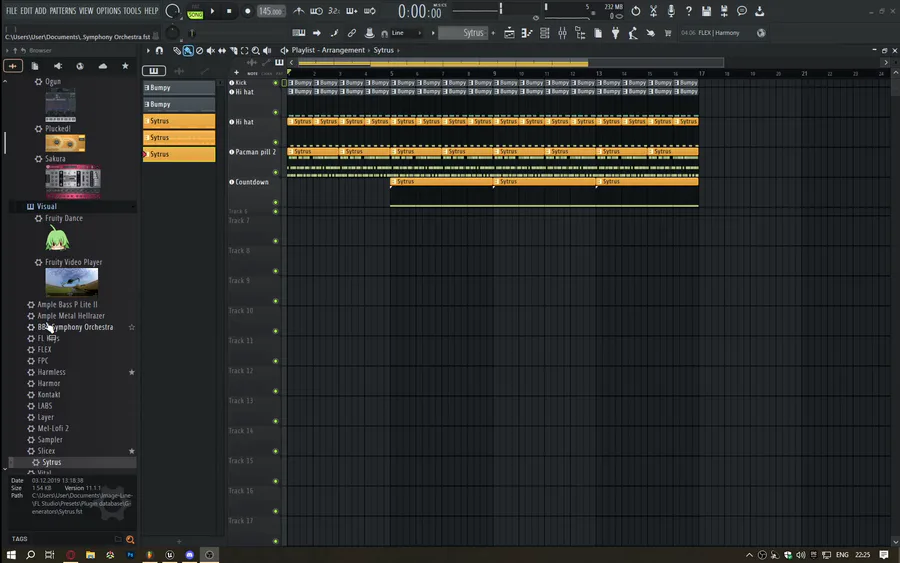Screen dimensions: 900x563
Task: Click the Record button in transport
Action: coord(247,11)
